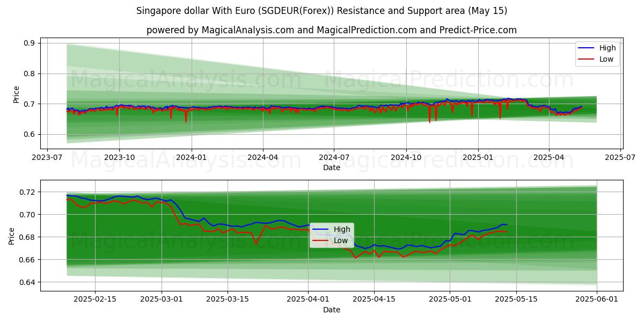Click the 0.70 price tick in bottom chart
This screenshot has height=322, width=644.
point(27,215)
